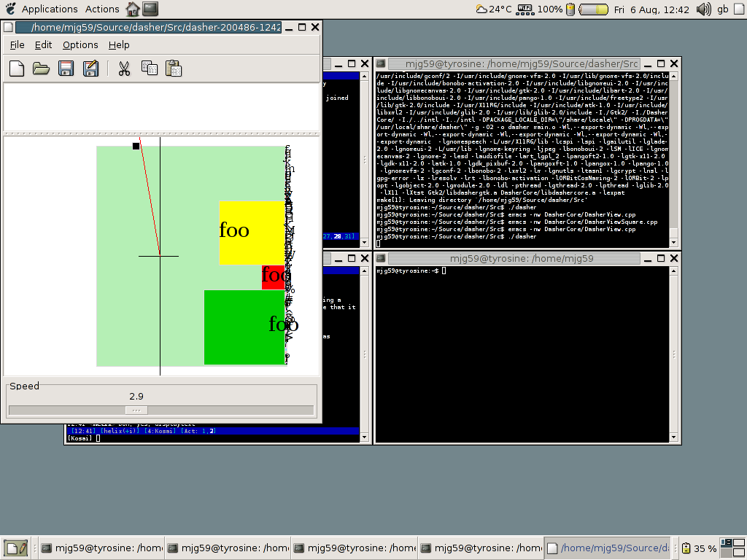This screenshot has width=747, height=560.
Task: Maximize the Dasher window
Action: [302, 27]
